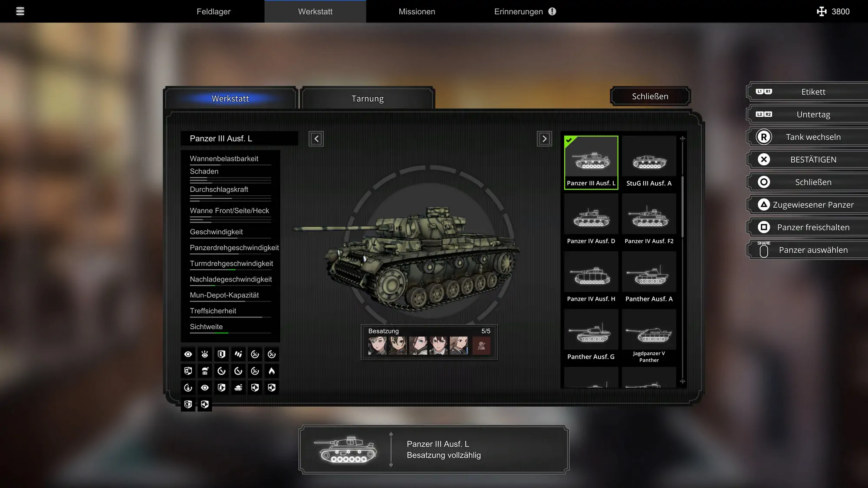Select the checked Panzer III Ausf. L tile
868x488 pixels.
[x=591, y=162]
